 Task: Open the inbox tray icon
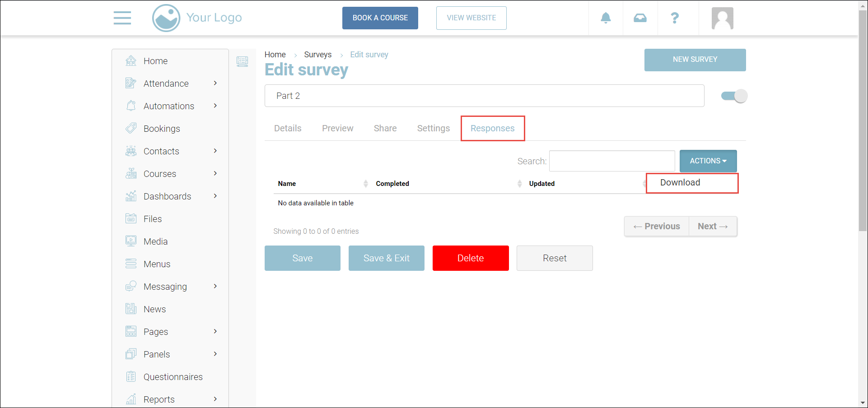point(640,18)
